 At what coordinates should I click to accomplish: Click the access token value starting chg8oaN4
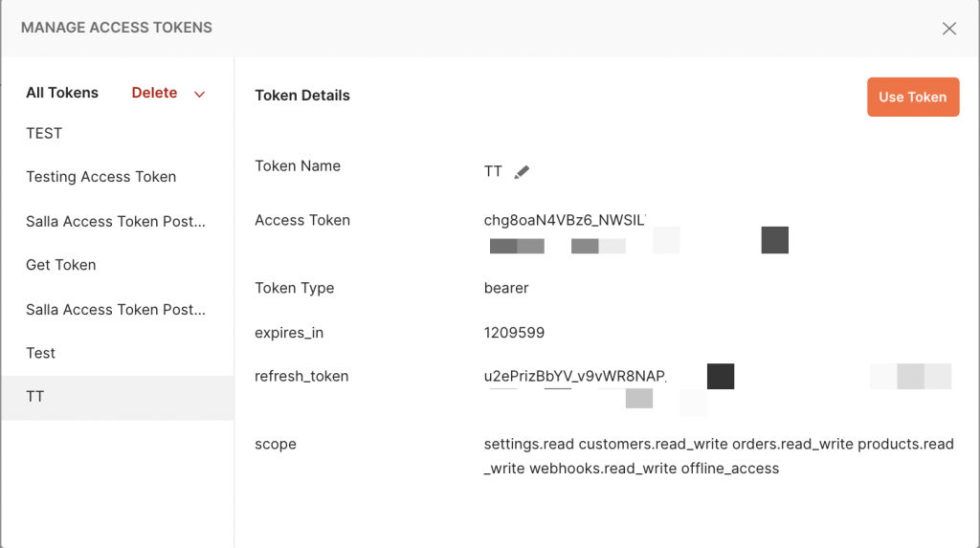(565, 220)
